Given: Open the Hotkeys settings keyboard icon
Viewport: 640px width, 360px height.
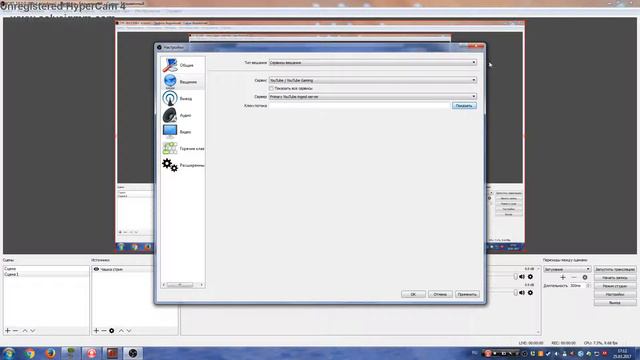Looking at the screenshot, I should tap(170, 148).
